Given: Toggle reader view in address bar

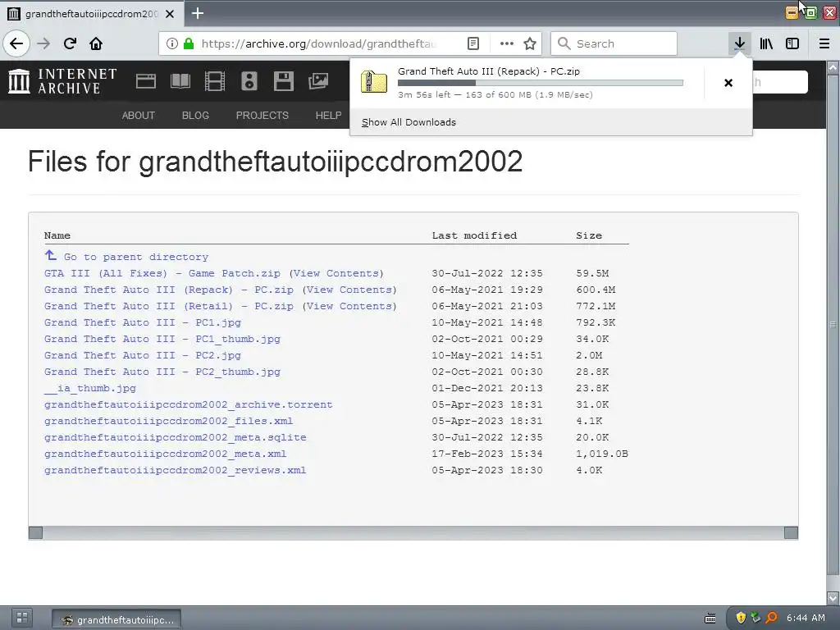Looking at the screenshot, I should click(x=473, y=43).
